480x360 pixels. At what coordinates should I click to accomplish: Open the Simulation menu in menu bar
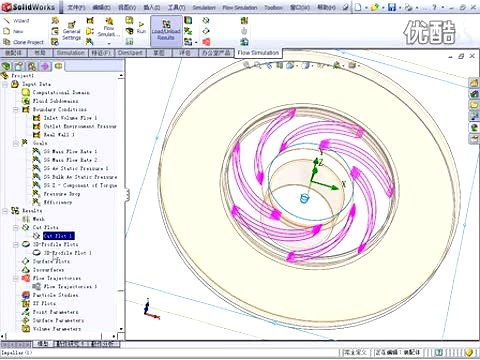click(203, 7)
